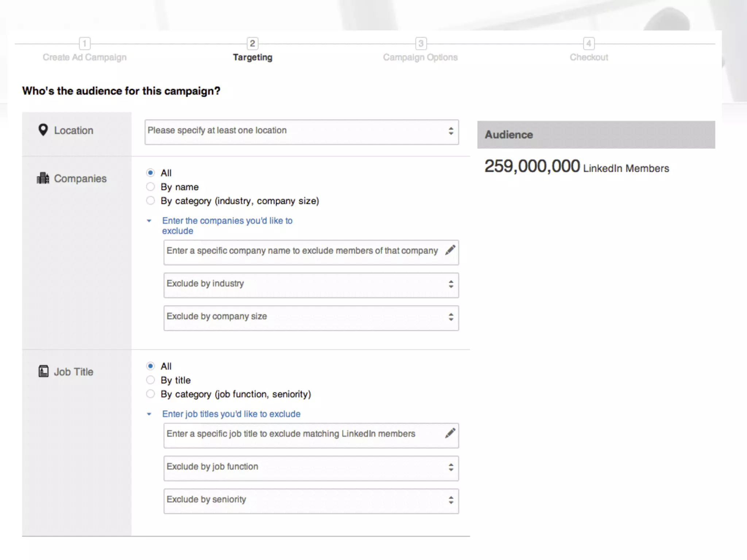The width and height of the screenshot is (747, 560).
Task: Select 'By title' radio button
Action: pos(150,380)
